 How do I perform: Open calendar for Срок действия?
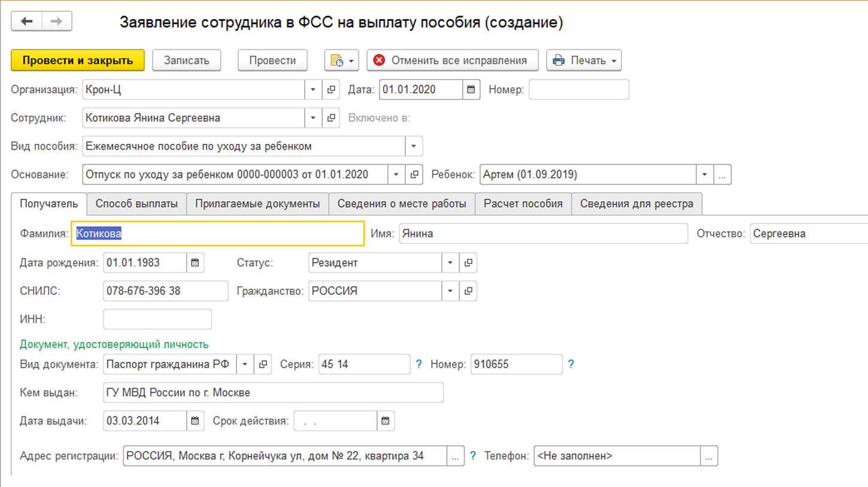[386, 421]
